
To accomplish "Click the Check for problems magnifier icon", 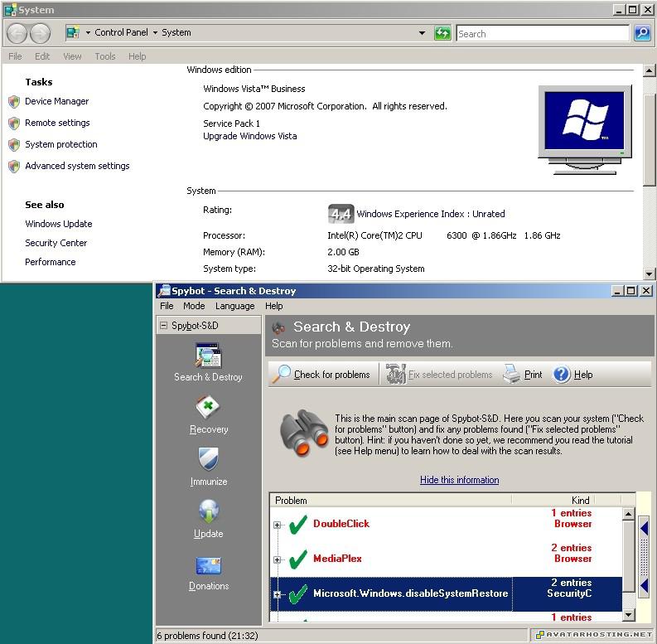I will 281,374.
